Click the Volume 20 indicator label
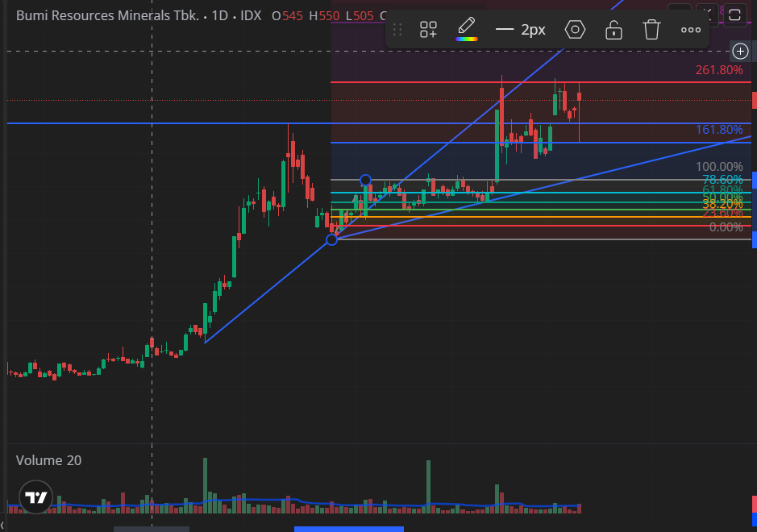This screenshot has height=532, width=757. [x=48, y=460]
